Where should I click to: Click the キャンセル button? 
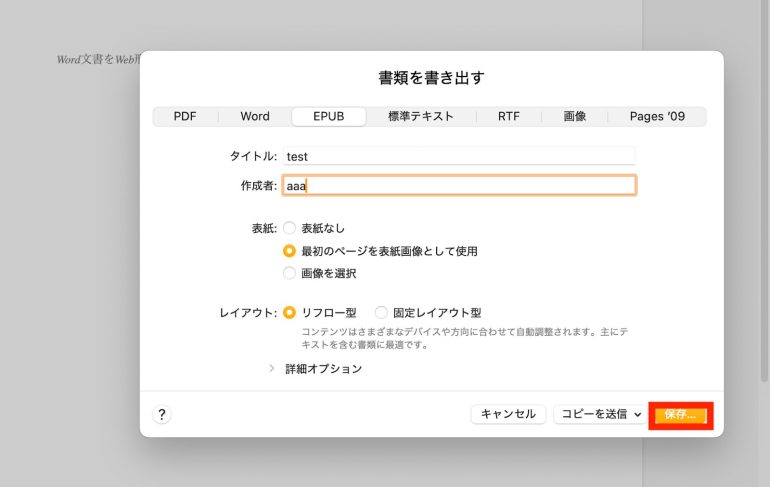(x=508, y=414)
